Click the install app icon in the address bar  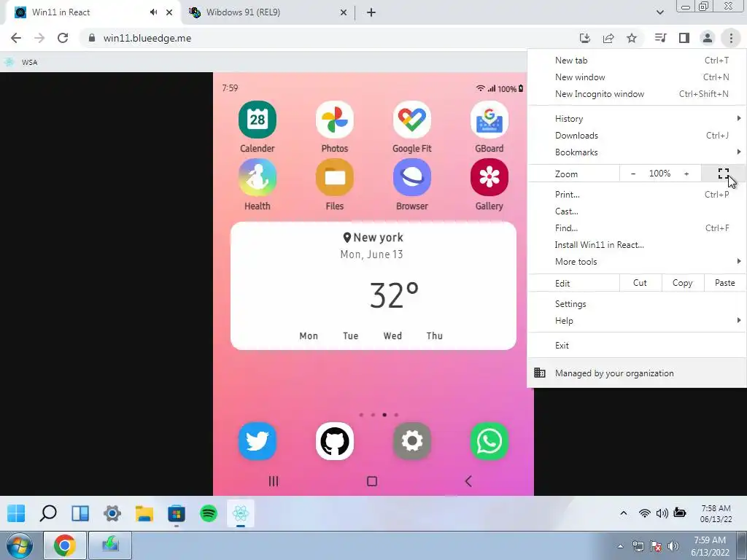[x=585, y=38]
